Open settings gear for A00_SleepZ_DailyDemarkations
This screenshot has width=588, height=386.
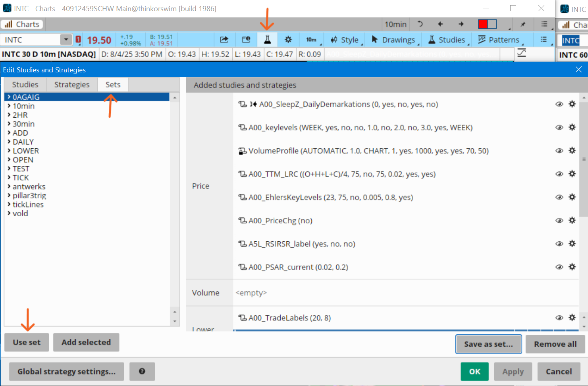572,104
